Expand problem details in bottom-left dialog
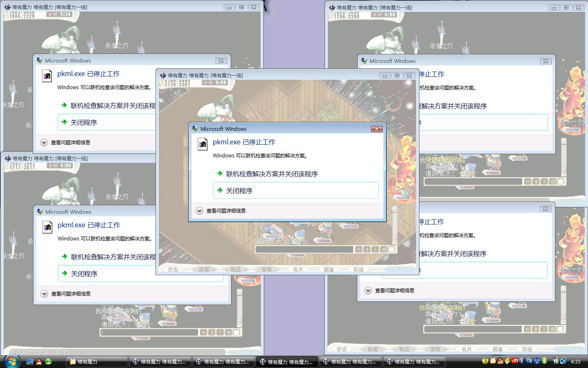Screen dimensions: 588x368 [66, 294]
